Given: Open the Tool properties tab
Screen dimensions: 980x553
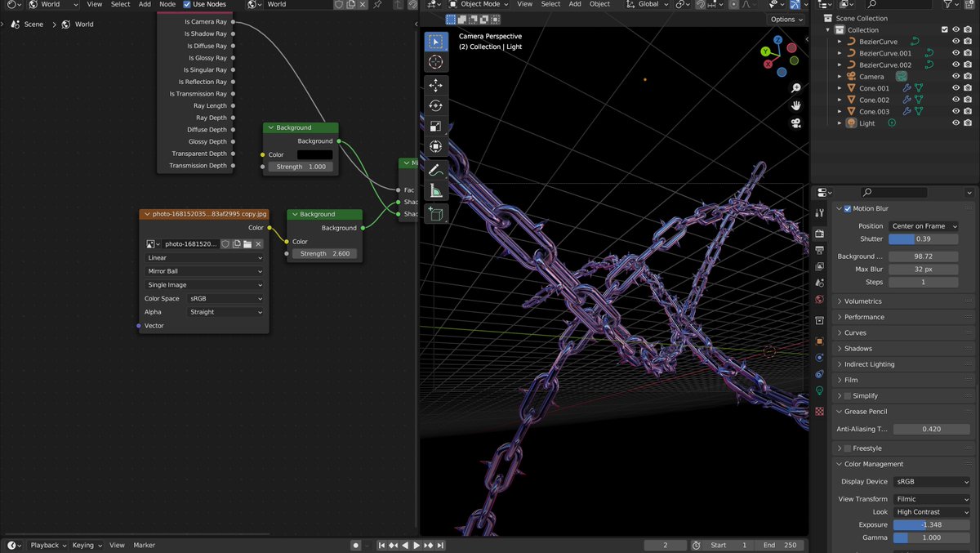Looking at the screenshot, I should 819,213.
